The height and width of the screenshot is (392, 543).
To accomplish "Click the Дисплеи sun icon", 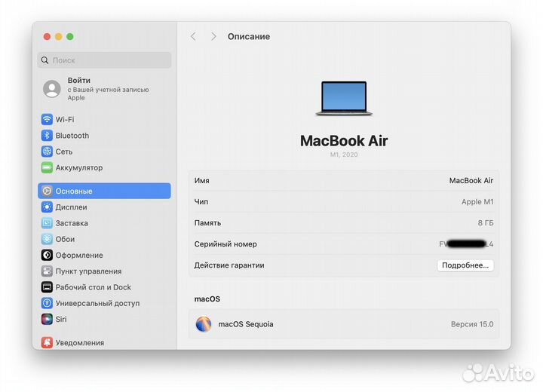I will [47, 207].
